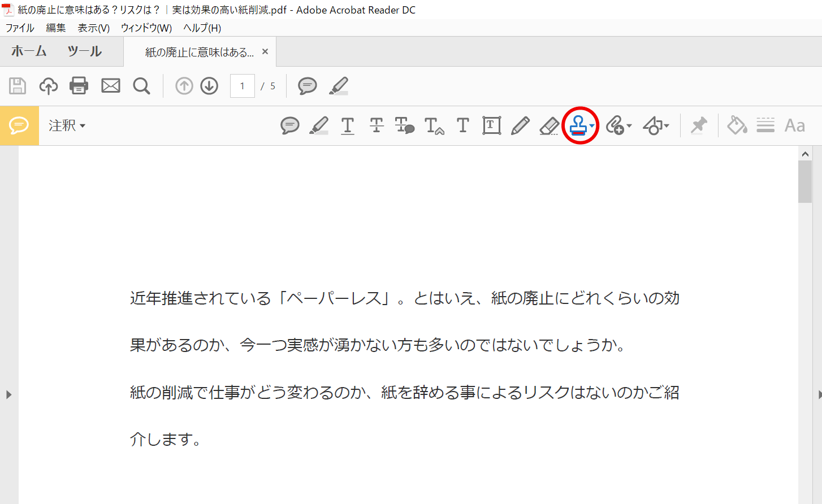The height and width of the screenshot is (504, 822).
Task: Click the blue stamp tool icon
Action: (x=578, y=125)
